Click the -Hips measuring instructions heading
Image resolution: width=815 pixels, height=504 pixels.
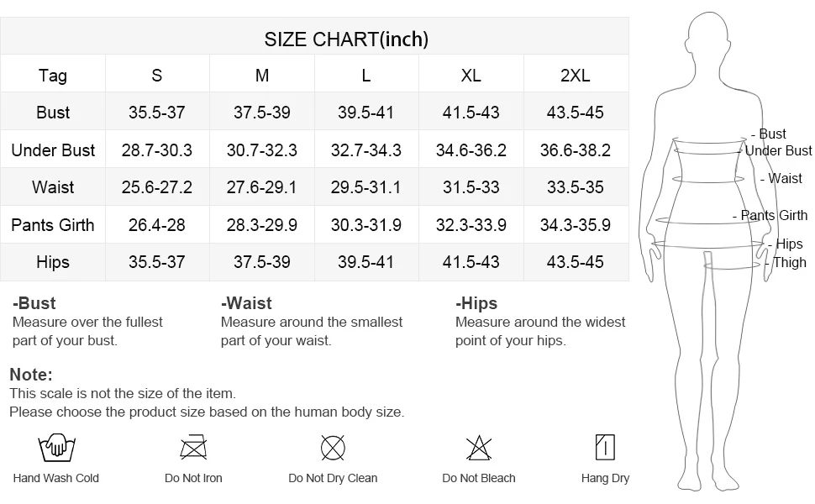(x=476, y=303)
